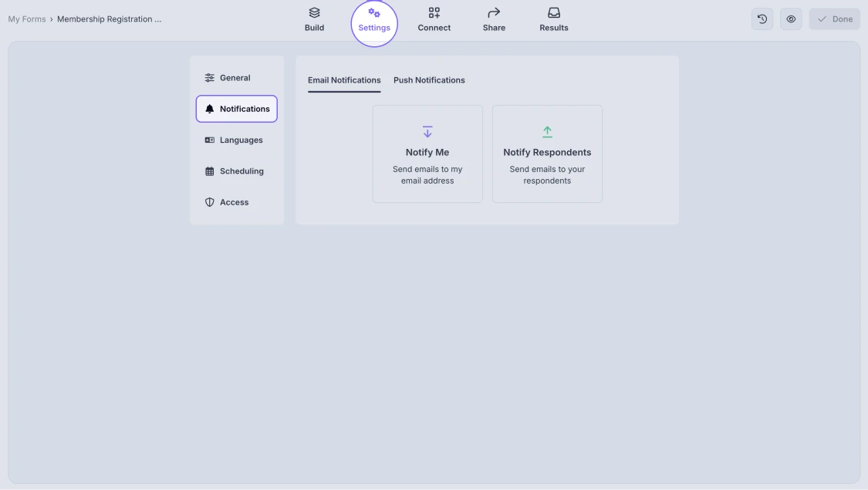Open General settings section
Viewport: 868px width, 490px height.
235,78
